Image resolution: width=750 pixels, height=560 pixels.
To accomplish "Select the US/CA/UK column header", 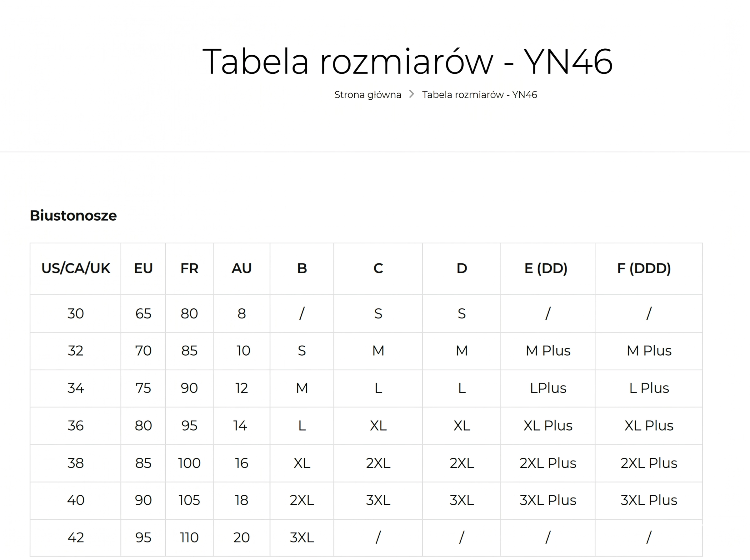I will [x=76, y=268].
